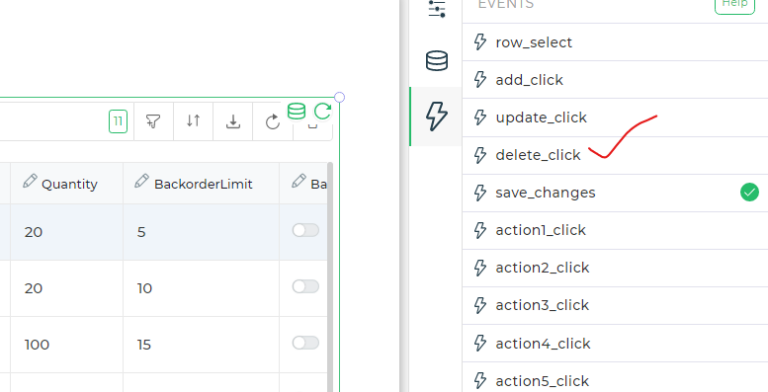Select the events lightning sidebar tab
Screen dimensions: 768x392
tap(436, 116)
